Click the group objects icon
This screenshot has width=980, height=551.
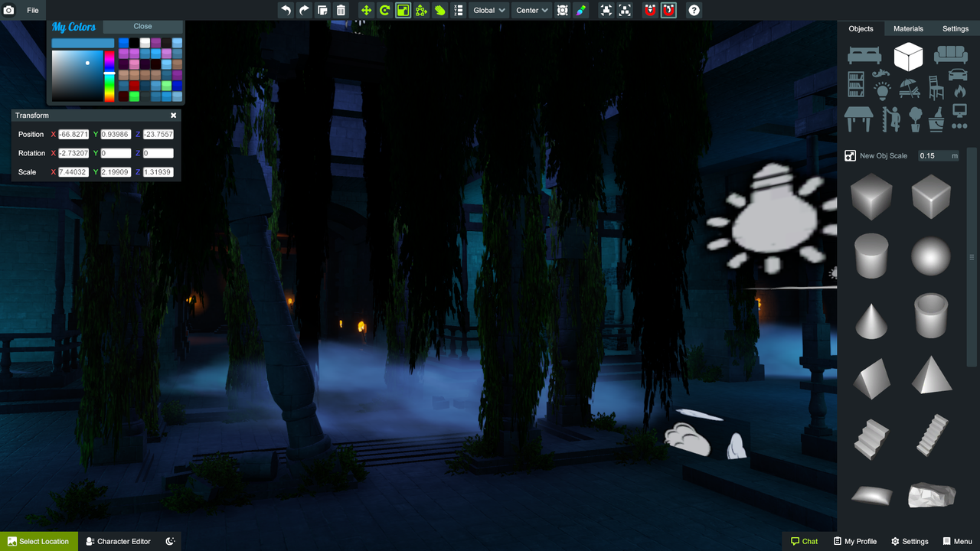(x=606, y=10)
